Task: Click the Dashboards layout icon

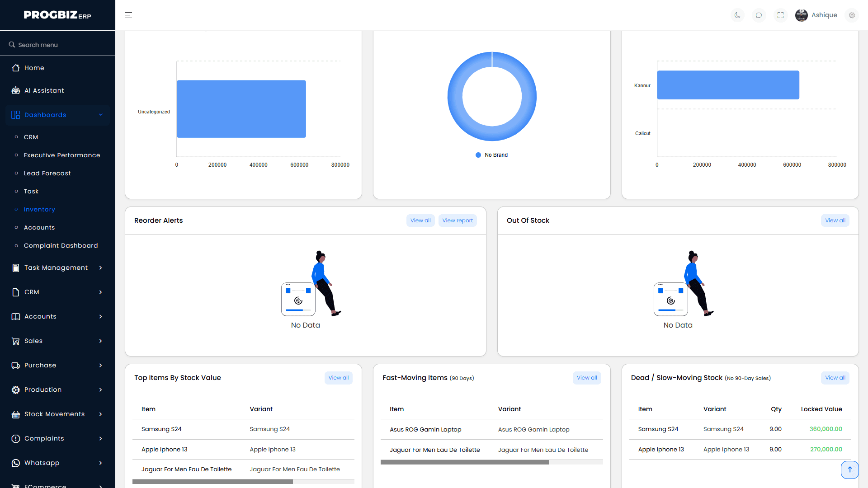Action: (x=16, y=115)
